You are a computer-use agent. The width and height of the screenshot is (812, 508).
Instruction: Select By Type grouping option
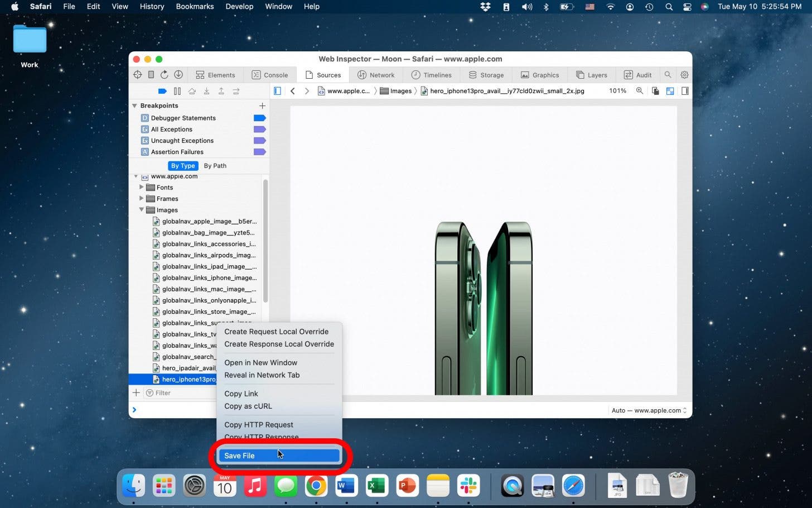[183, 166]
